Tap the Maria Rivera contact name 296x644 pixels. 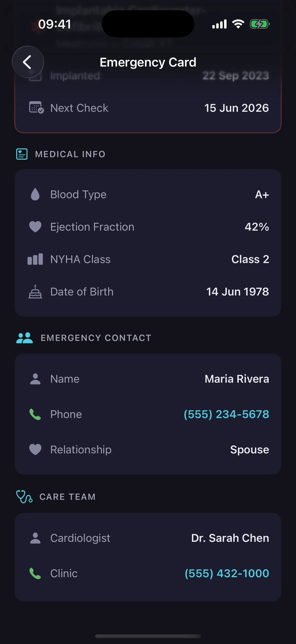237,379
